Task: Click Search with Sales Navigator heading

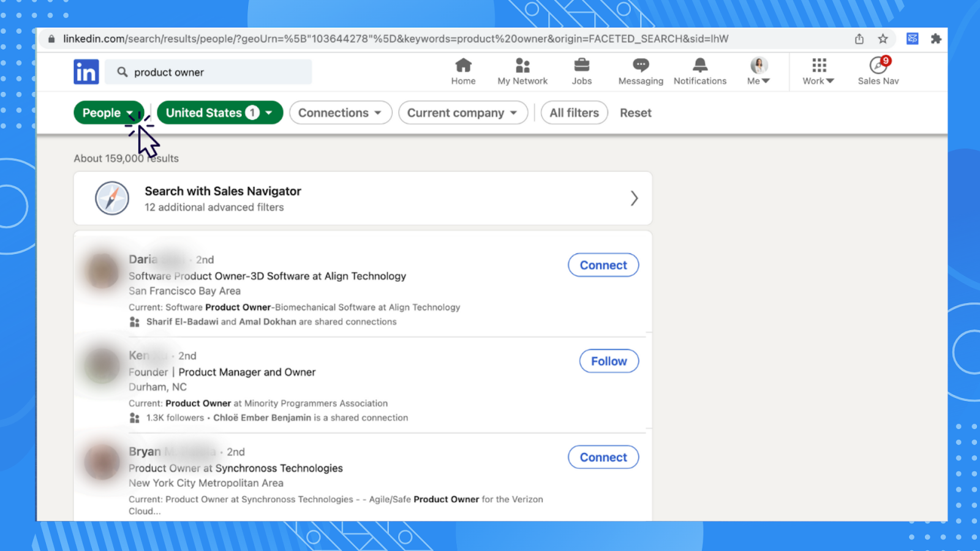Action: pyautogui.click(x=223, y=191)
